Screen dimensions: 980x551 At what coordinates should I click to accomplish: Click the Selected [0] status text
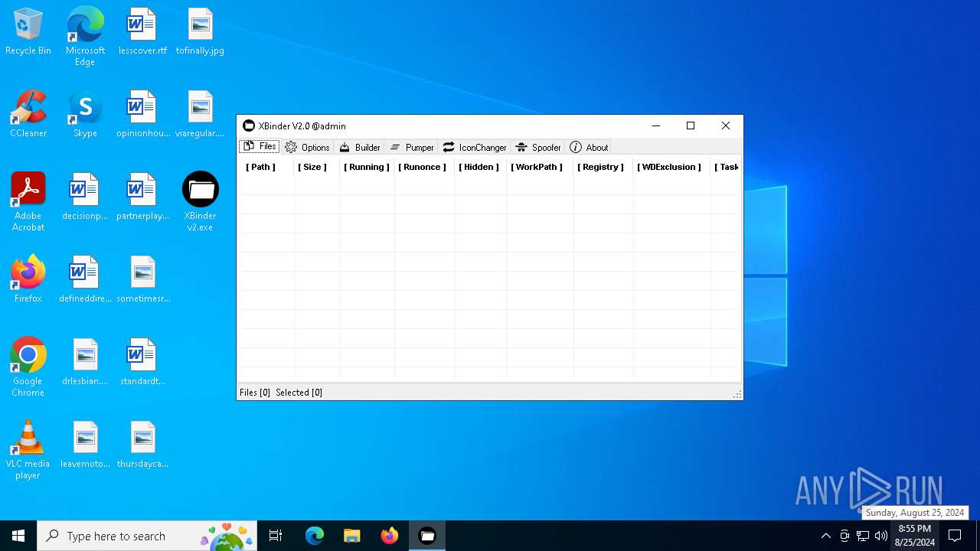(x=299, y=393)
